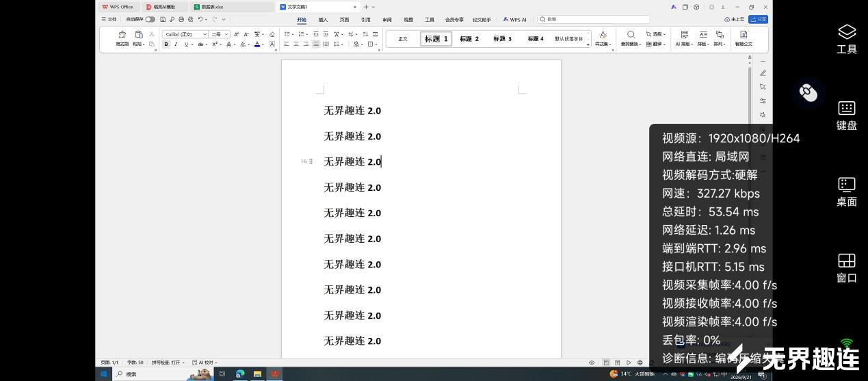The width and height of the screenshot is (868, 381).
Task: Switch to the 开始 Home ribbon tab
Action: (x=302, y=20)
